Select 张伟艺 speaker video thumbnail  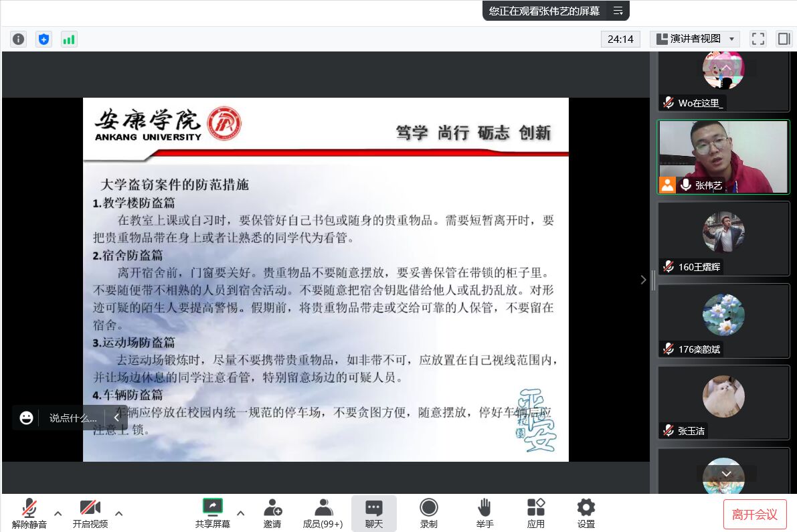click(723, 157)
